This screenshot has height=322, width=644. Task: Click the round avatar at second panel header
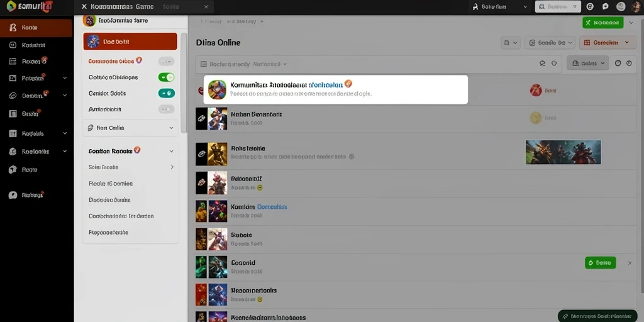pyautogui.click(x=89, y=20)
